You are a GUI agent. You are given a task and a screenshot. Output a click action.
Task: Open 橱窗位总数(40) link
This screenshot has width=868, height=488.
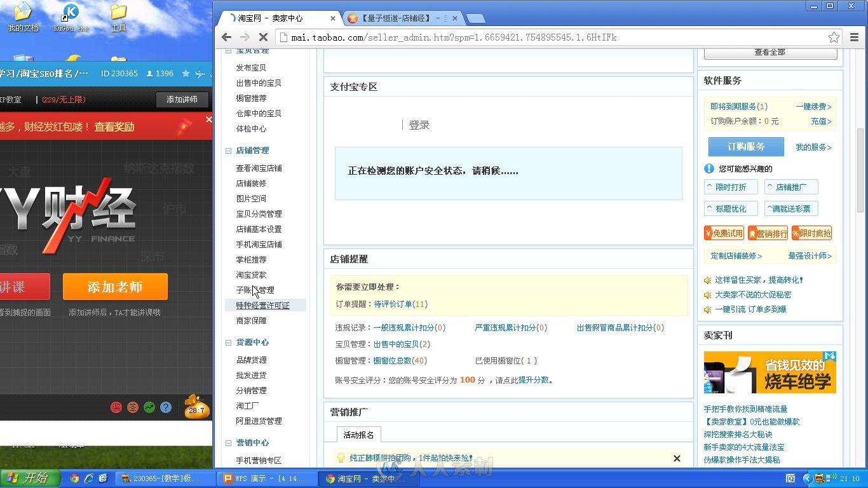(x=400, y=361)
